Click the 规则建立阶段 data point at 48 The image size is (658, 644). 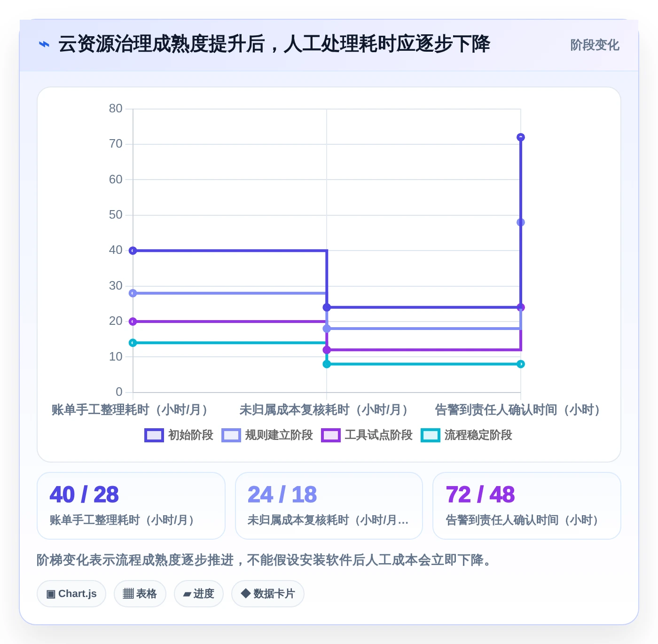coord(521,222)
